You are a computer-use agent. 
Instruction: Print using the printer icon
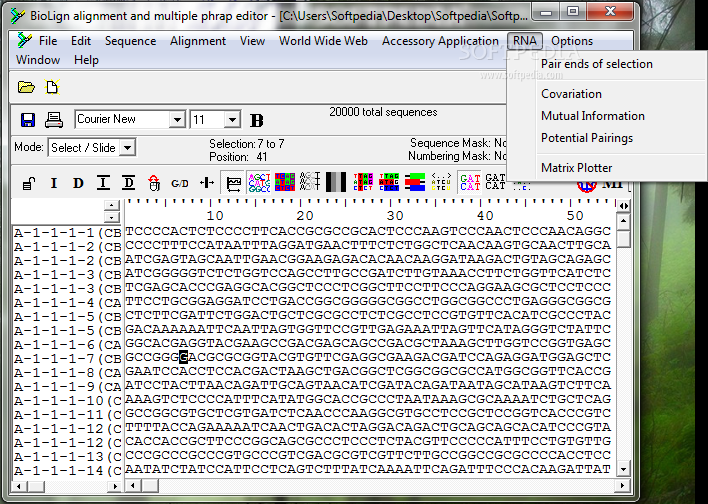pyautogui.click(x=54, y=120)
